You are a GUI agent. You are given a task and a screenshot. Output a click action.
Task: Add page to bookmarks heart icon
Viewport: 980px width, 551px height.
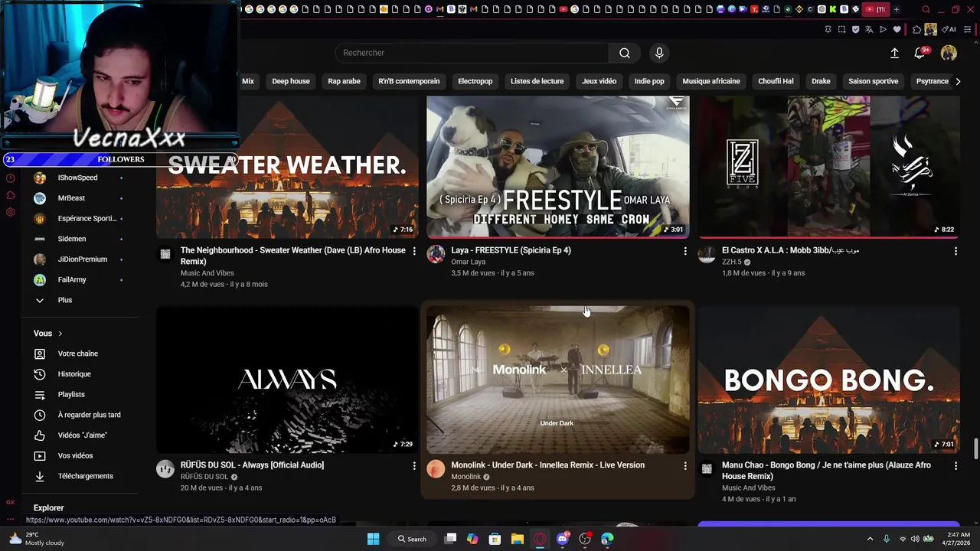897,30
